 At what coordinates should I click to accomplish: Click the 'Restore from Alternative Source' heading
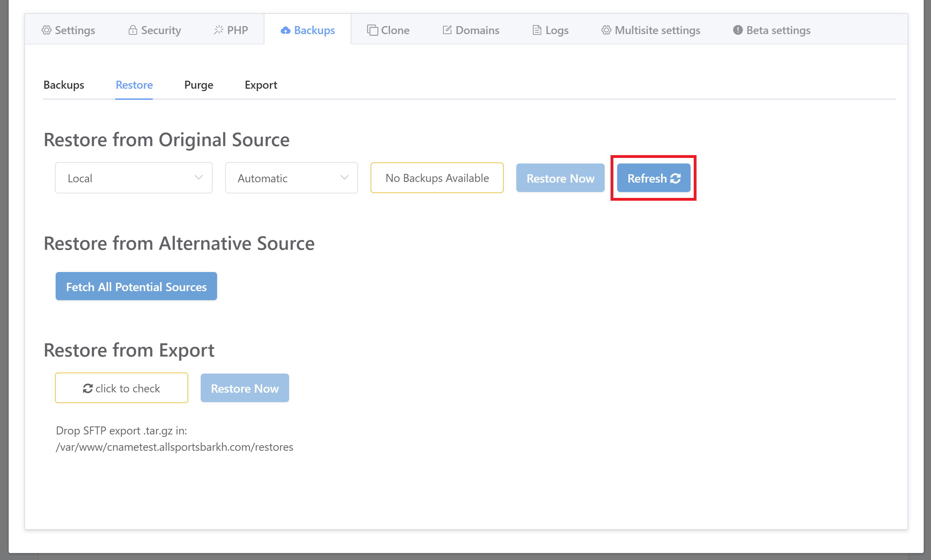click(x=179, y=243)
